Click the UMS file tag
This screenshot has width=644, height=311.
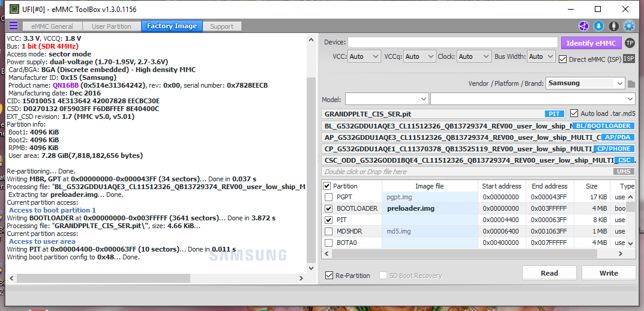click(624, 172)
